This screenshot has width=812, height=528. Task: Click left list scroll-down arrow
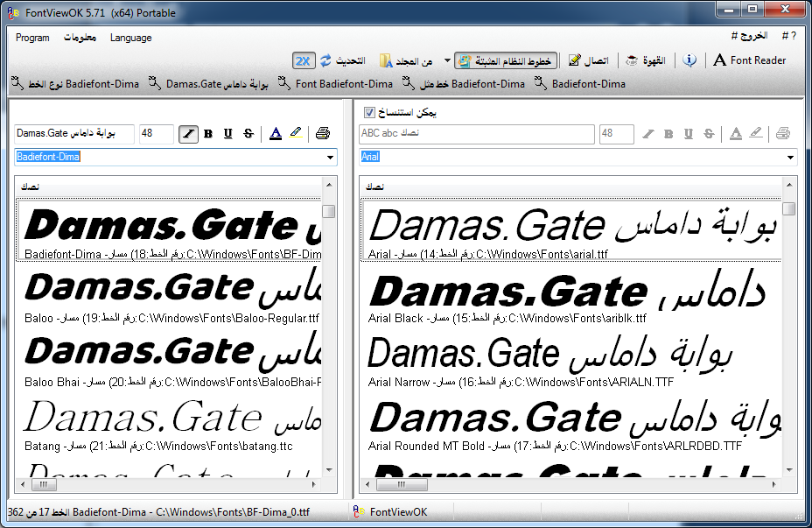(x=329, y=470)
